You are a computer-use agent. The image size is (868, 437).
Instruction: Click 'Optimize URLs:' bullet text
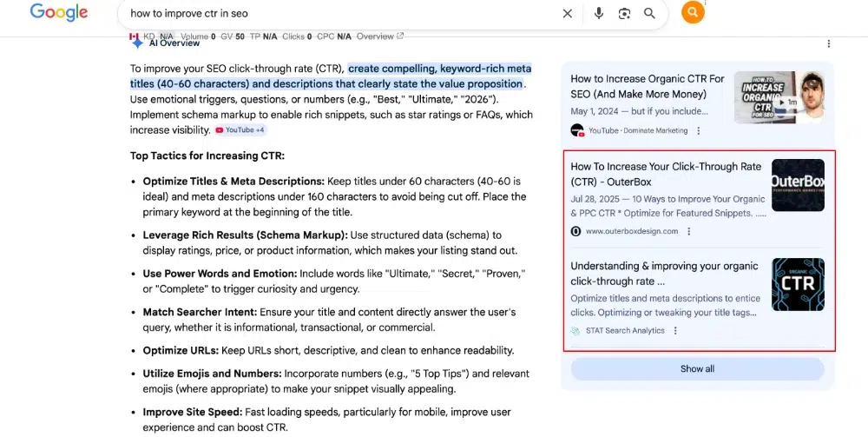tap(181, 351)
